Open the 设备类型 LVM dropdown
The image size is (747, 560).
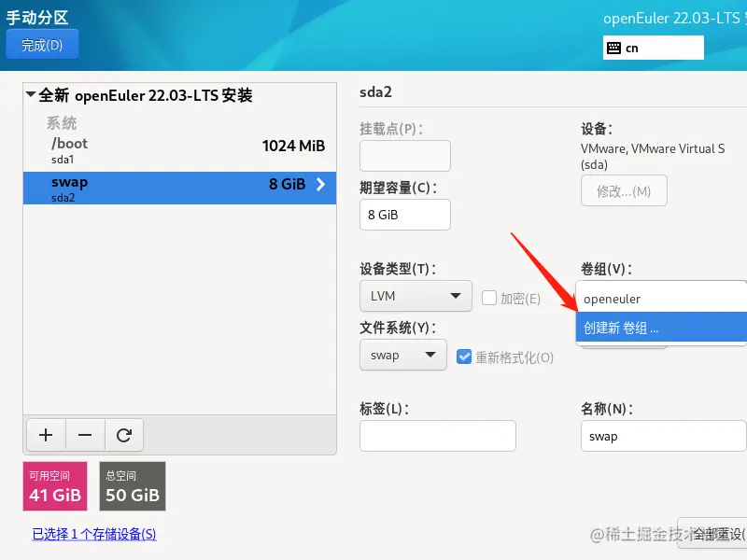(x=416, y=296)
